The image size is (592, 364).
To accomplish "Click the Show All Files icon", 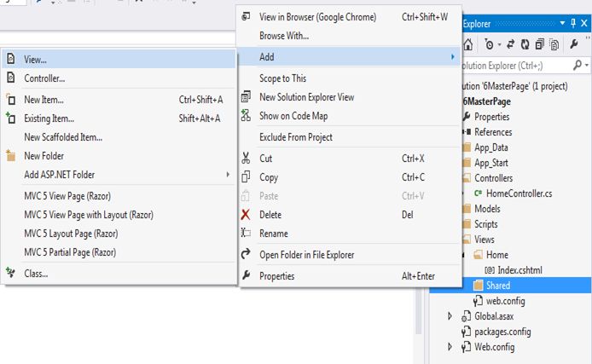I will 554,44.
